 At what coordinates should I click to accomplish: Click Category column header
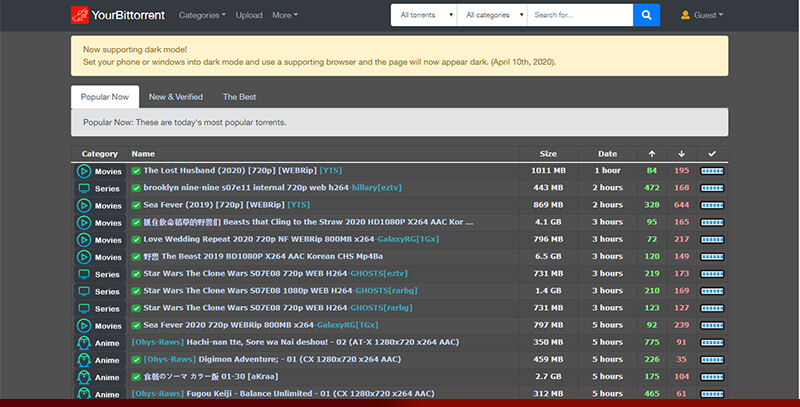tap(99, 154)
